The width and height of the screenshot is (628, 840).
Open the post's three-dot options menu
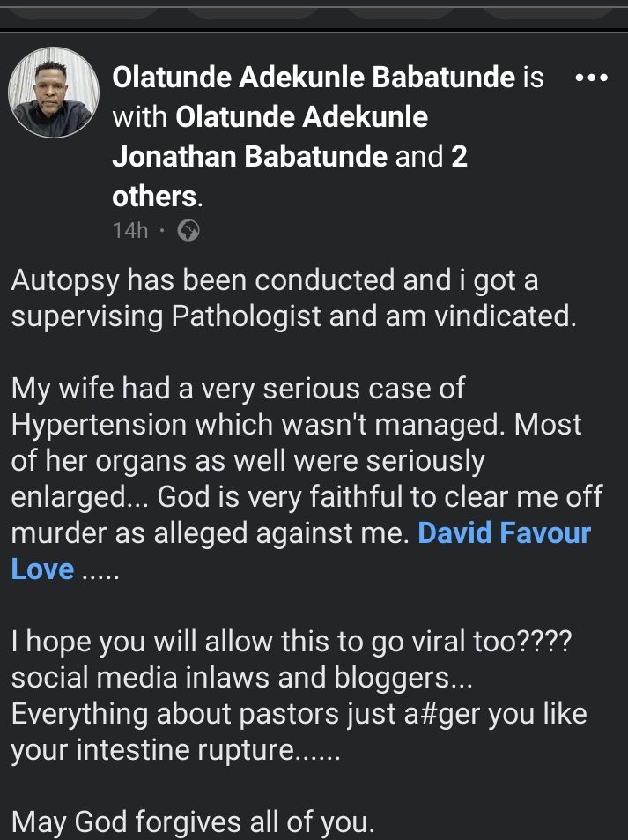pyautogui.click(x=591, y=78)
